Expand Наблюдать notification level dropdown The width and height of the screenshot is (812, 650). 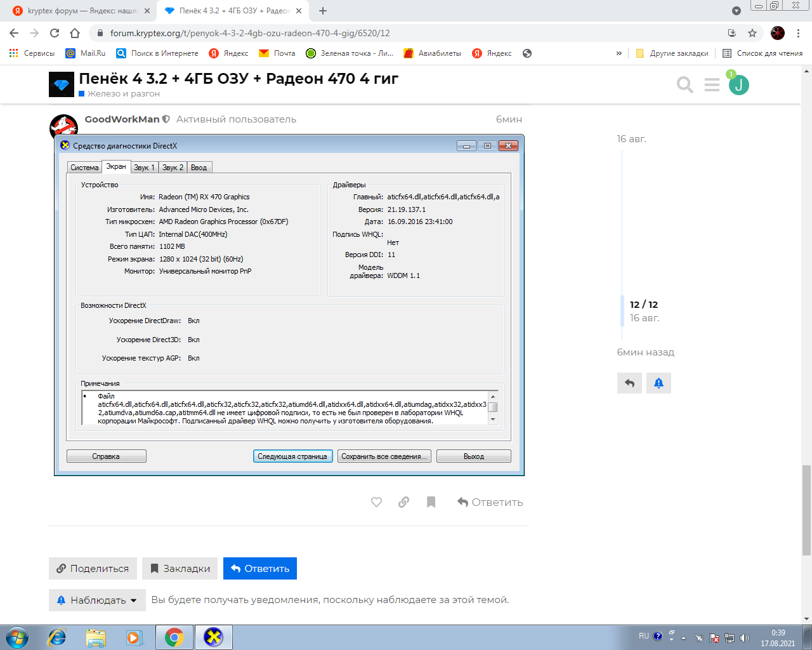pyautogui.click(x=97, y=600)
